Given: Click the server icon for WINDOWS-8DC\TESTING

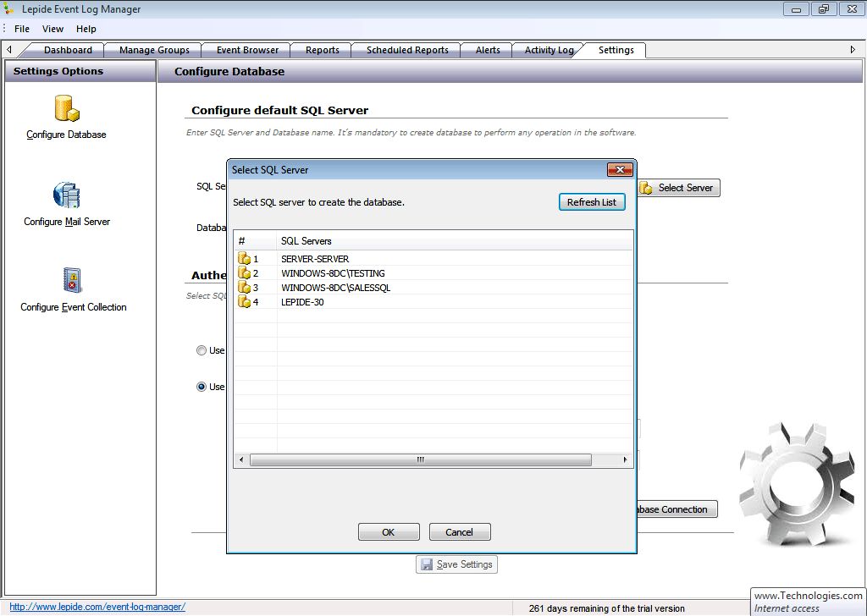Looking at the screenshot, I should (x=244, y=273).
